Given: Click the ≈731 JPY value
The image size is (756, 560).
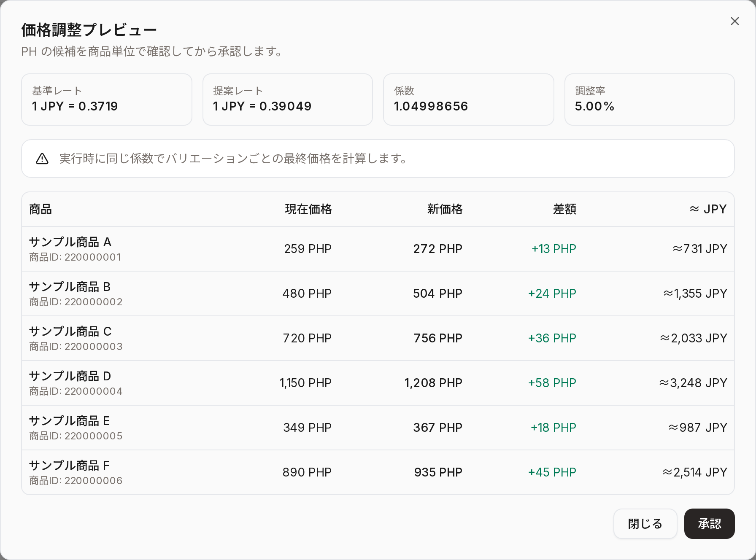Looking at the screenshot, I should (700, 249).
